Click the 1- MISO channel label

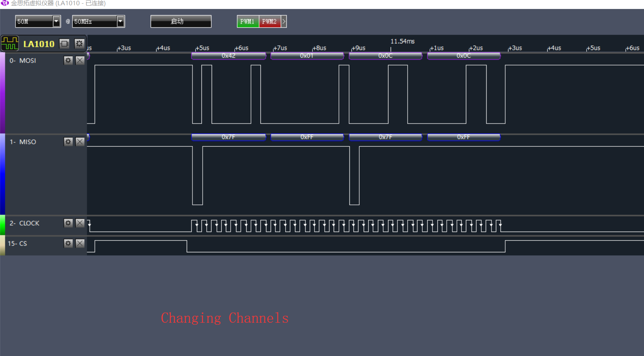pos(23,142)
